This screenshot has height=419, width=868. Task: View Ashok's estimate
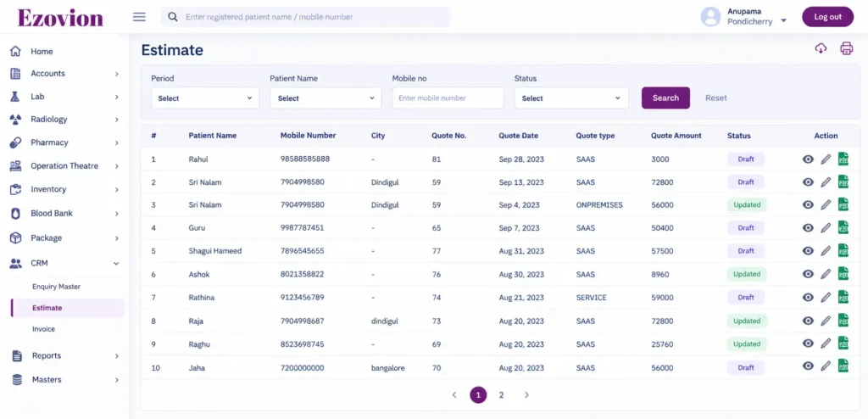(x=808, y=274)
